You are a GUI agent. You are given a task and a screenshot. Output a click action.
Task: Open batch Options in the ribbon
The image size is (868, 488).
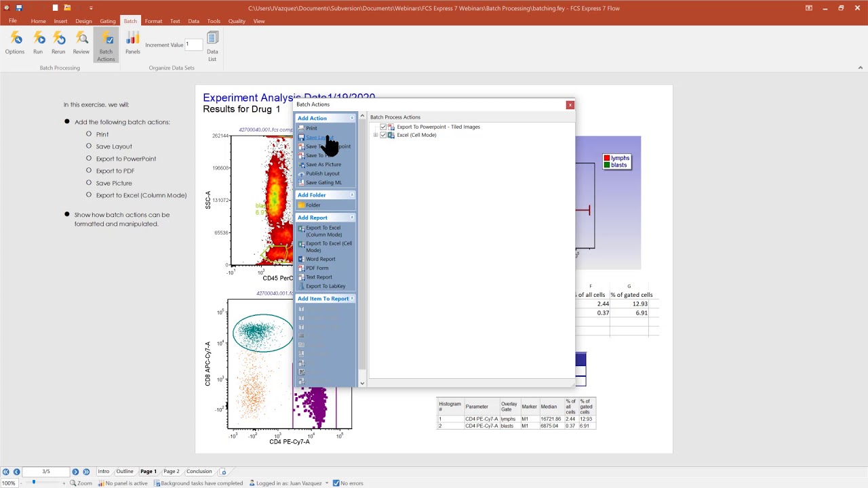point(15,42)
